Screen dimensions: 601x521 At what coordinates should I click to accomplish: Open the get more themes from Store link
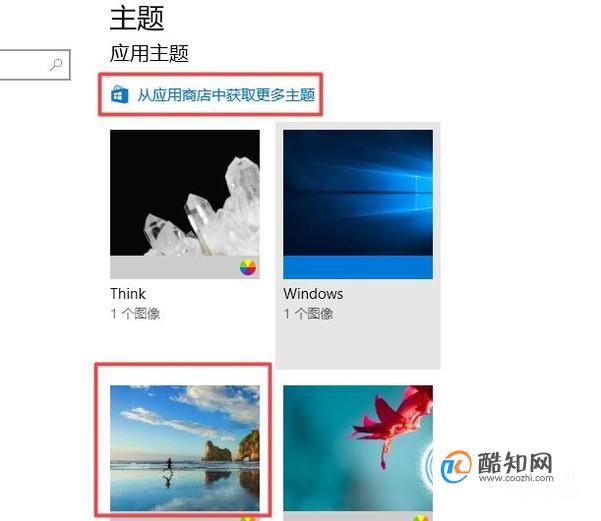(226, 95)
